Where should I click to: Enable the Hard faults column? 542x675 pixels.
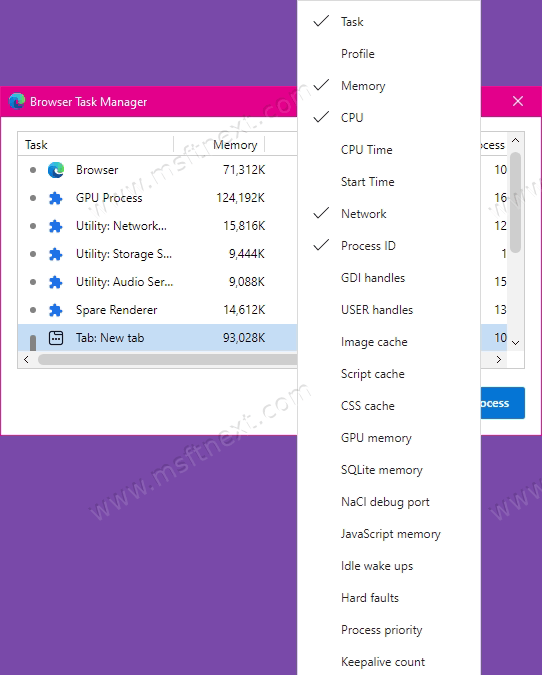click(389, 598)
